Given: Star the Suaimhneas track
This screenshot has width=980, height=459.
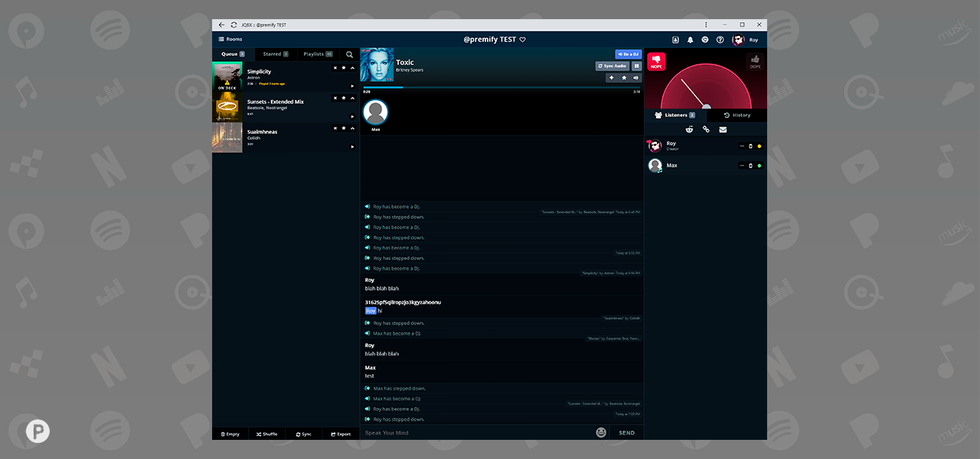Looking at the screenshot, I should tap(344, 128).
